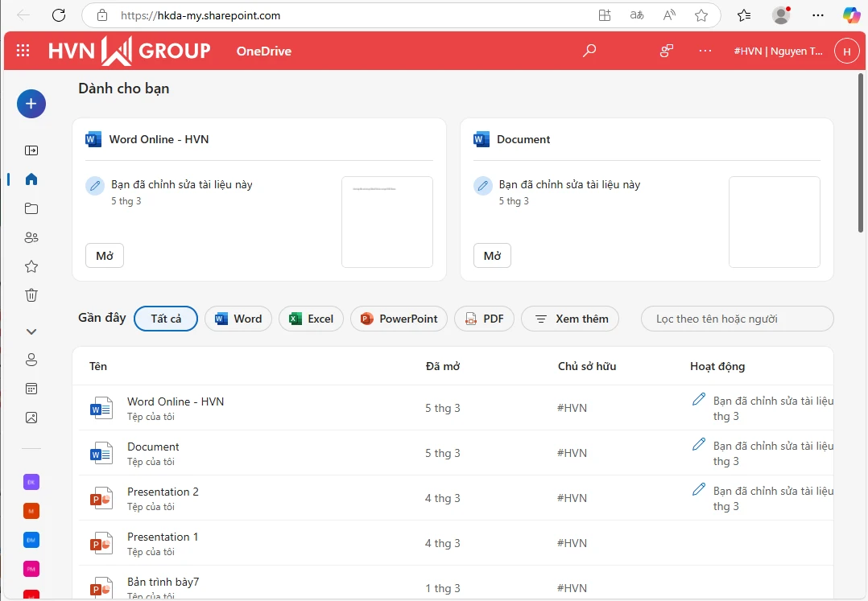Open Favorites star icon in sidebar
868x601 pixels.
(31, 266)
